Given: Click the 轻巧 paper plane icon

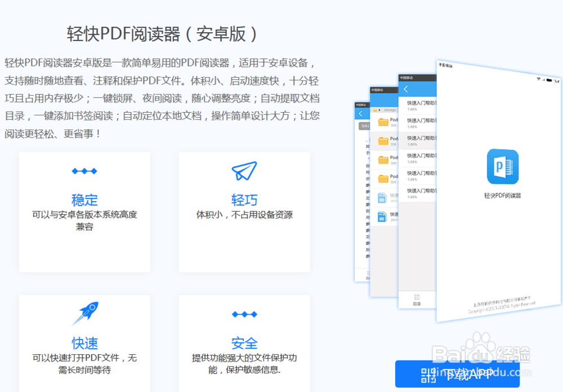Looking at the screenshot, I should [x=244, y=172].
